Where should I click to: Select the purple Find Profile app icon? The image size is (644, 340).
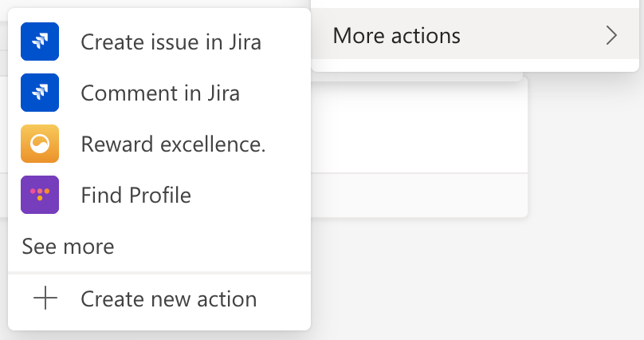click(x=40, y=195)
